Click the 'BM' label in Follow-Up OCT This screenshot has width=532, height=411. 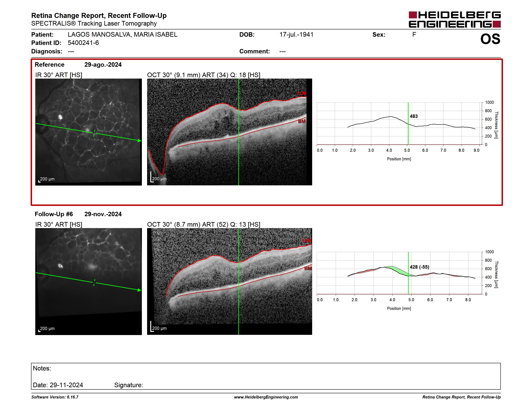[308, 268]
